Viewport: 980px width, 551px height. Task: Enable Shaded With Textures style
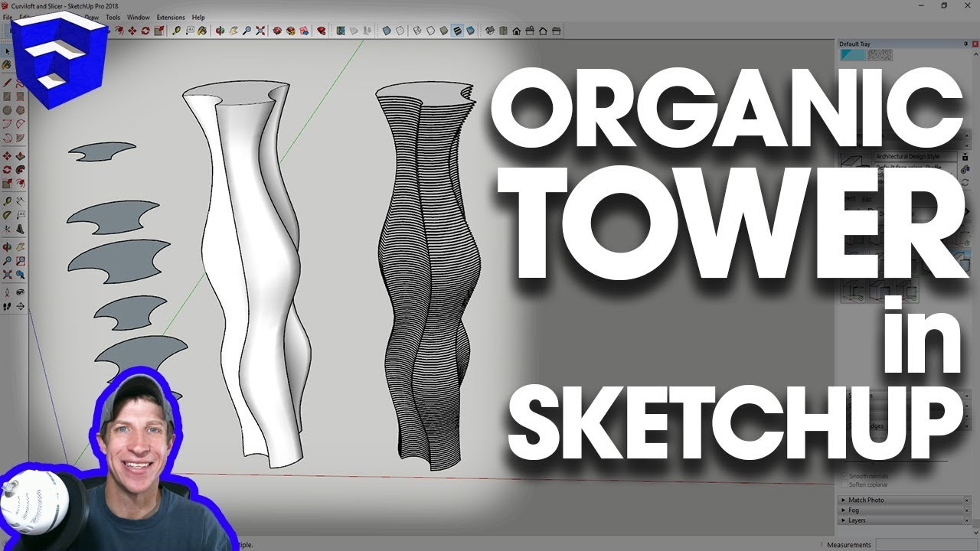coord(457,31)
